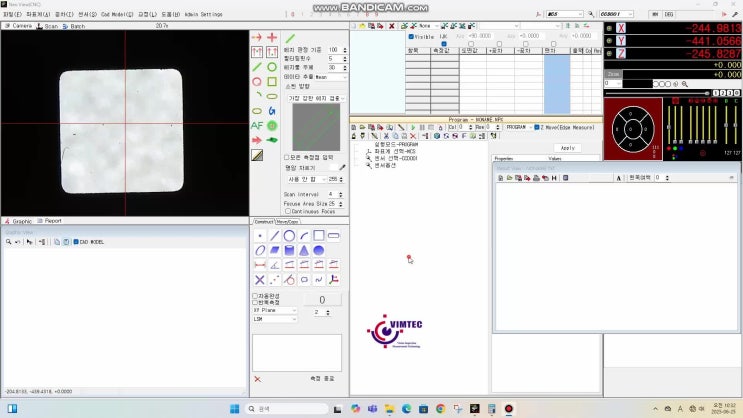
Task: Select the blue spiral scan tool
Action: [272, 111]
